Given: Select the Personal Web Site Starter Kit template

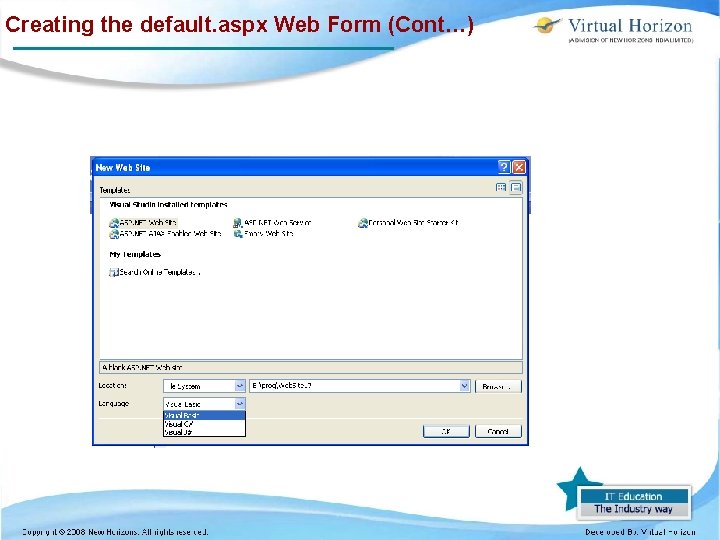Looking at the screenshot, I should tap(408, 223).
